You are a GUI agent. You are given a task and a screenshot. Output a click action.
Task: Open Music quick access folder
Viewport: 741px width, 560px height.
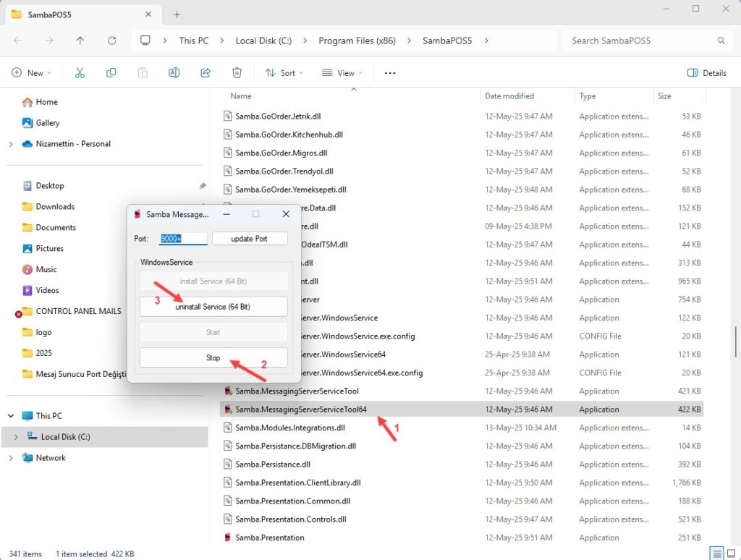pyautogui.click(x=40, y=269)
